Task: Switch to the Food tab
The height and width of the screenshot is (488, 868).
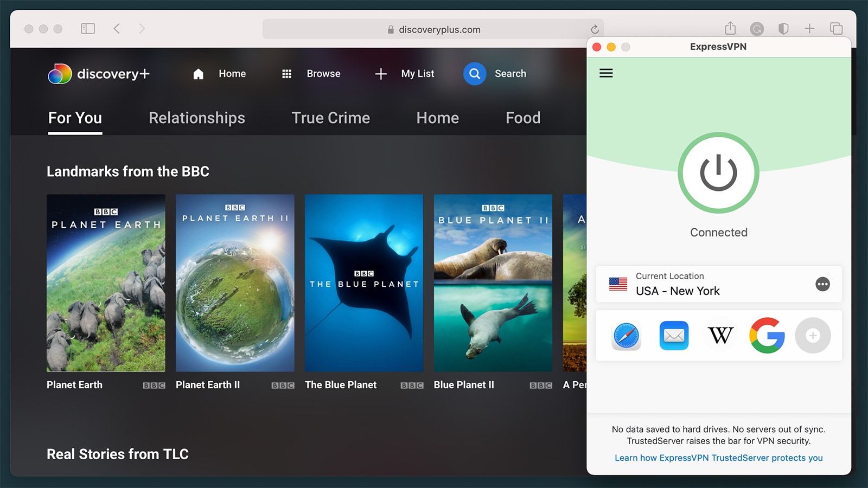Action: [523, 118]
